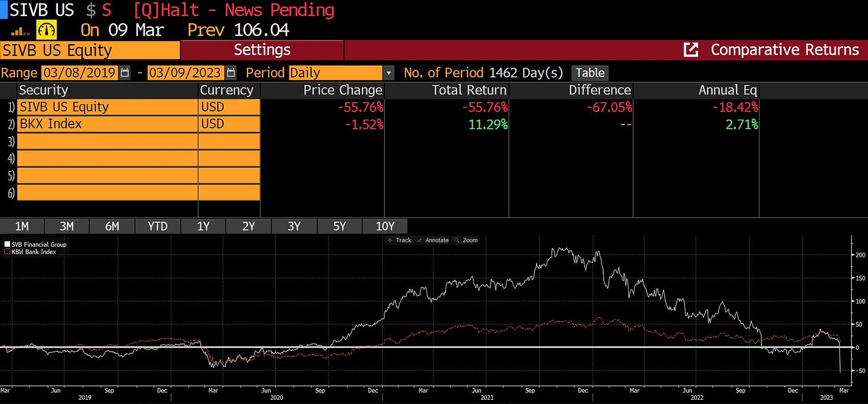The image size is (868, 404).
Task: Click the end date field 03/09/2023
Action: pyautogui.click(x=187, y=73)
